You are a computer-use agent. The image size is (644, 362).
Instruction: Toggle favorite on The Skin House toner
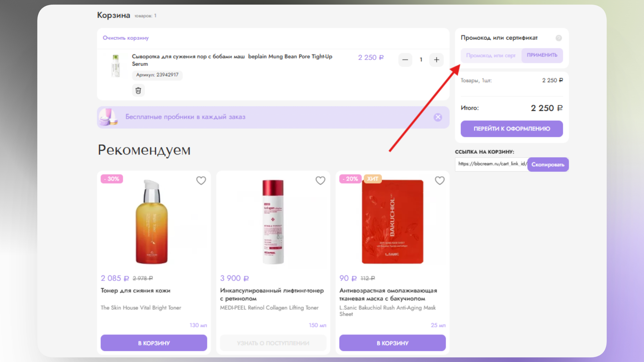[x=201, y=180]
